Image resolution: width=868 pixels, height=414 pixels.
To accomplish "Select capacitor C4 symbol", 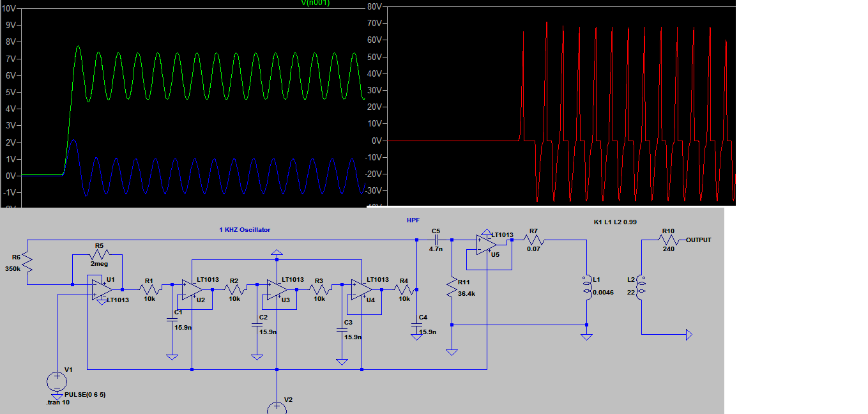I will [416, 324].
